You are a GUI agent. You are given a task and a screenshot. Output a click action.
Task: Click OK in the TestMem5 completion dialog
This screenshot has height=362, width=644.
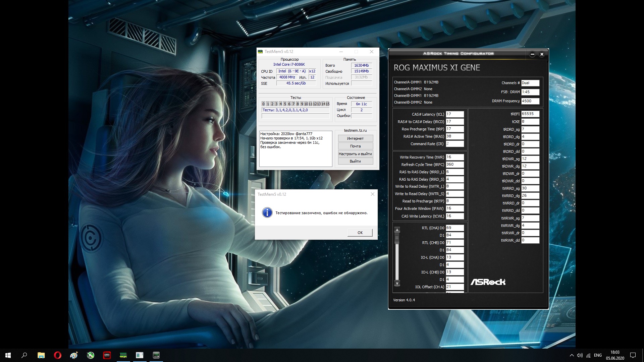[360, 233]
